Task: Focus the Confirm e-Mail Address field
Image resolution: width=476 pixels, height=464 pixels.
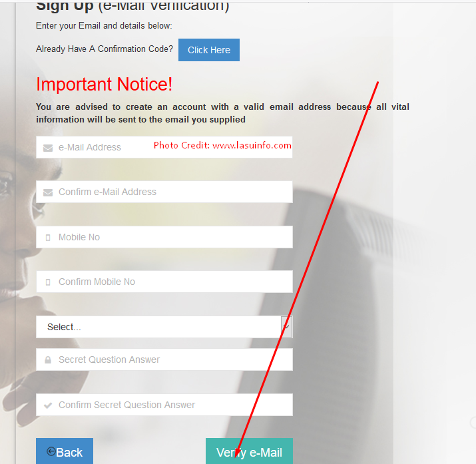Action: click(164, 192)
